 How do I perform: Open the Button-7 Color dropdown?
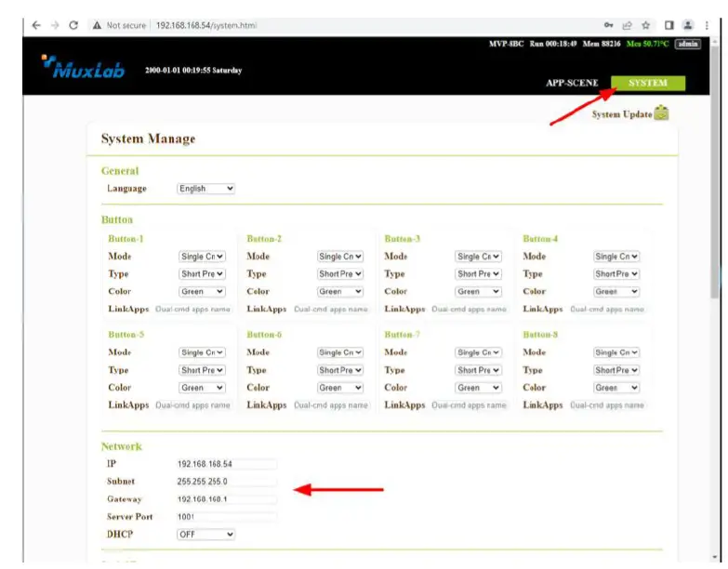point(478,388)
